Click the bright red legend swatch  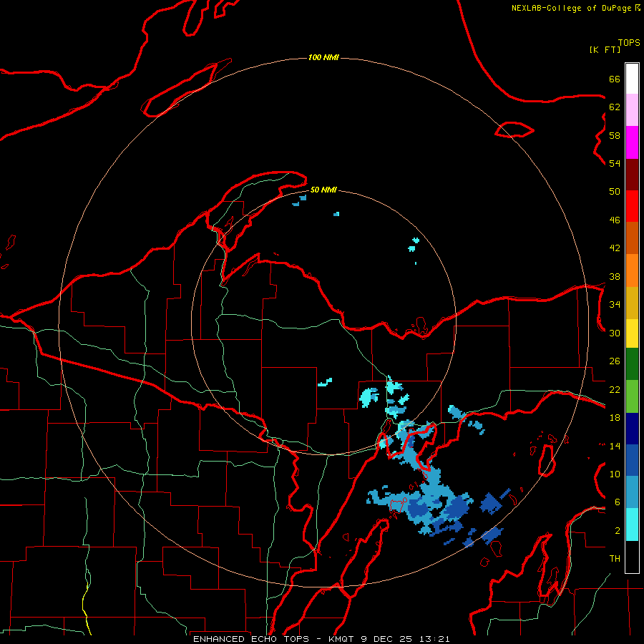(632, 206)
